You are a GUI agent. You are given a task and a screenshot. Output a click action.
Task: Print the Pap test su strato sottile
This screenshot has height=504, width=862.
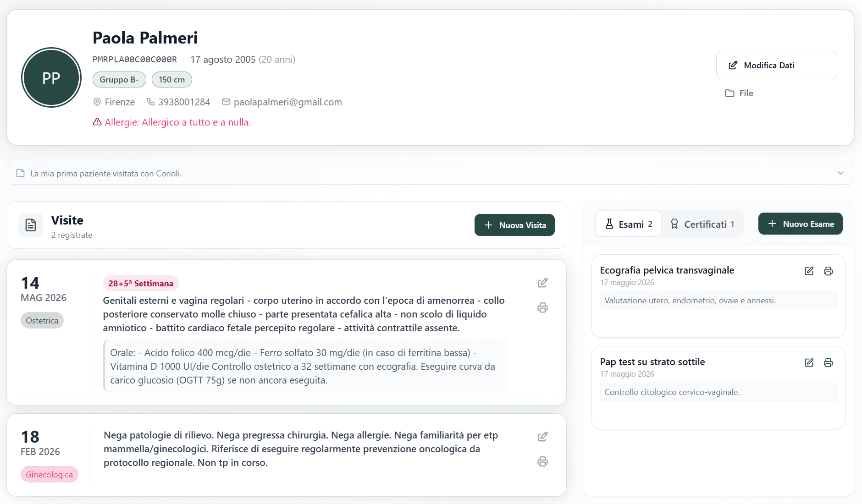pos(828,362)
